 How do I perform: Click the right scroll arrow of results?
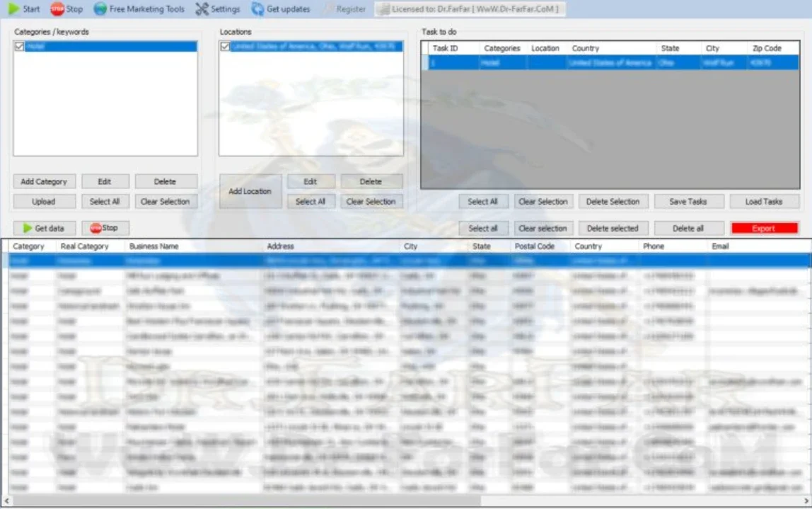806,501
